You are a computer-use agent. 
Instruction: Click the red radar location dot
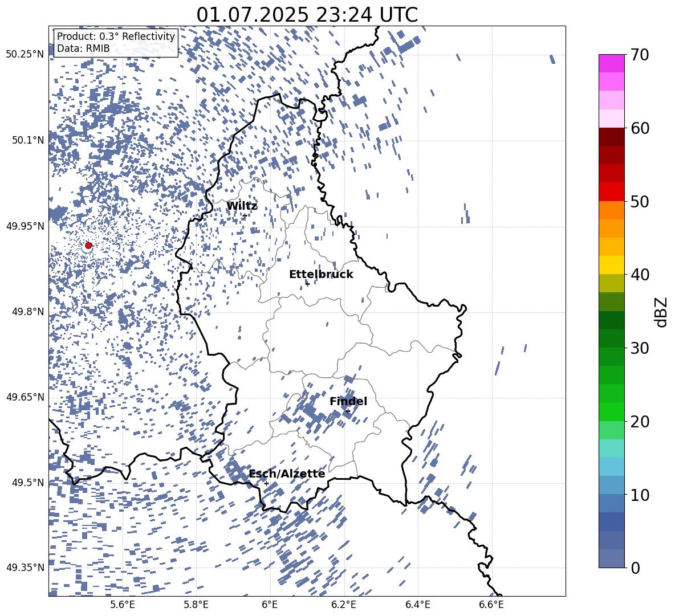coord(88,245)
